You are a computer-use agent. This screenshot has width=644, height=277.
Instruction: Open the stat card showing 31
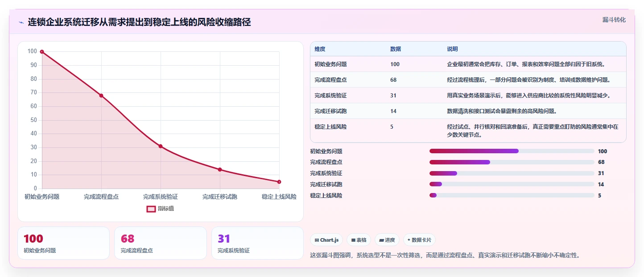257,243
